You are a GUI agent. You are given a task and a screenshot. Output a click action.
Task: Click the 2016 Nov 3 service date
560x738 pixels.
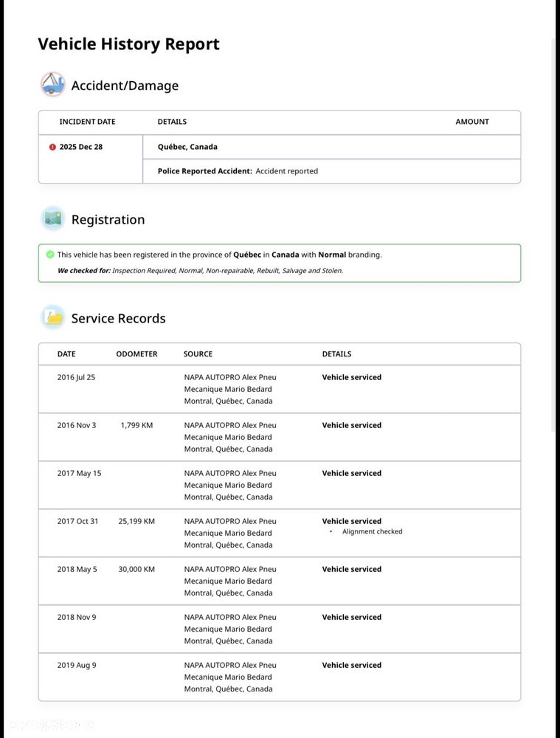pyautogui.click(x=77, y=425)
